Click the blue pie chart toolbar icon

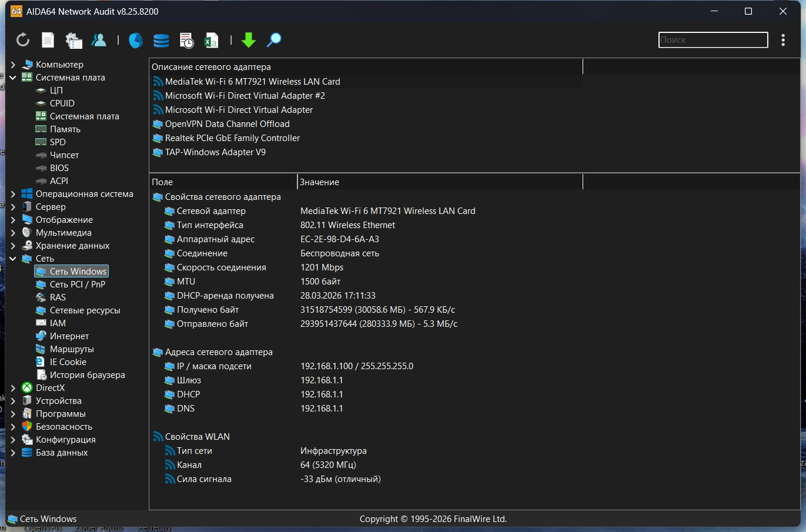coord(136,40)
